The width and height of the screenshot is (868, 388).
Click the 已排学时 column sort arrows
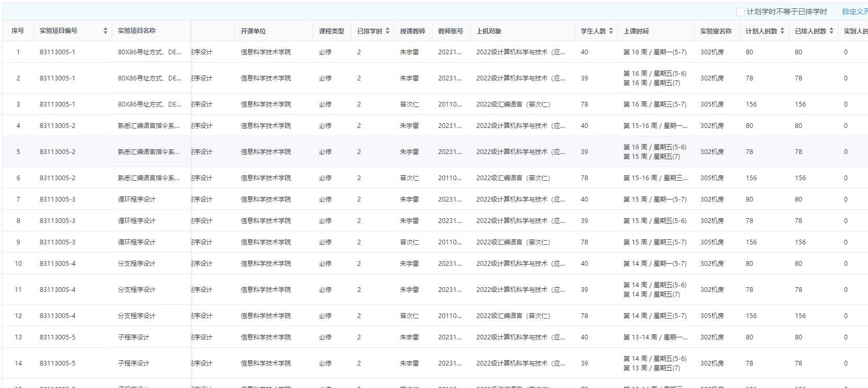click(387, 31)
